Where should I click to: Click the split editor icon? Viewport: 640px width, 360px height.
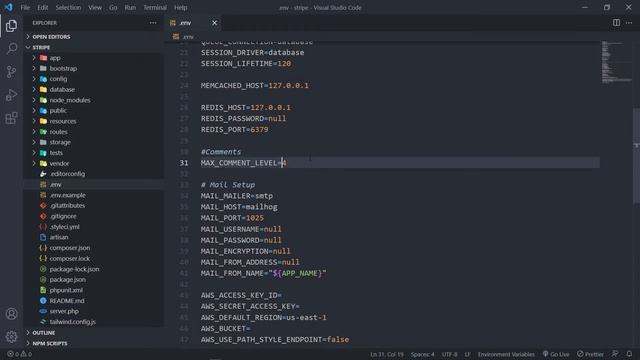[616, 23]
